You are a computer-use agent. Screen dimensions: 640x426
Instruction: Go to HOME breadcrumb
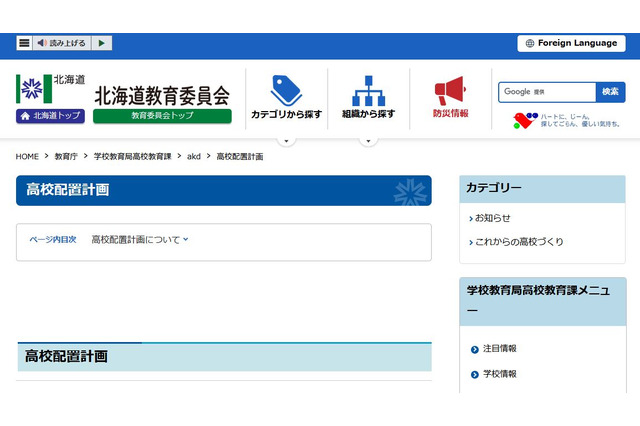tap(27, 157)
